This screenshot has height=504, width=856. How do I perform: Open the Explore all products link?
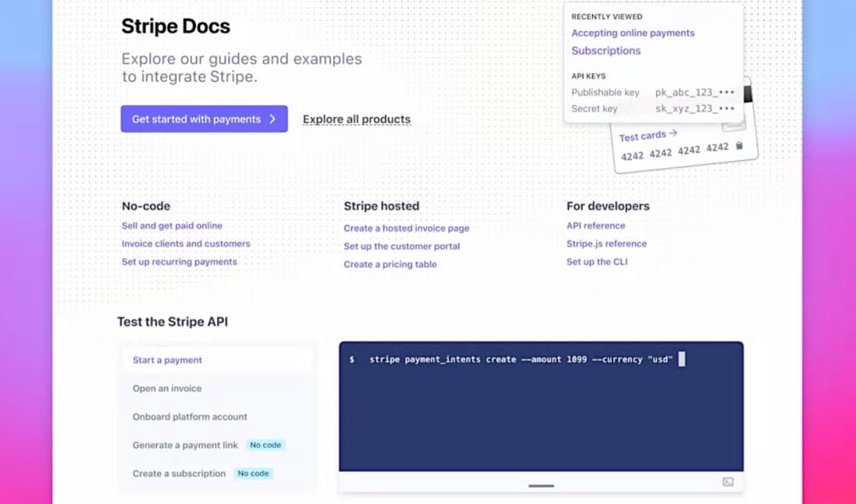tap(356, 119)
